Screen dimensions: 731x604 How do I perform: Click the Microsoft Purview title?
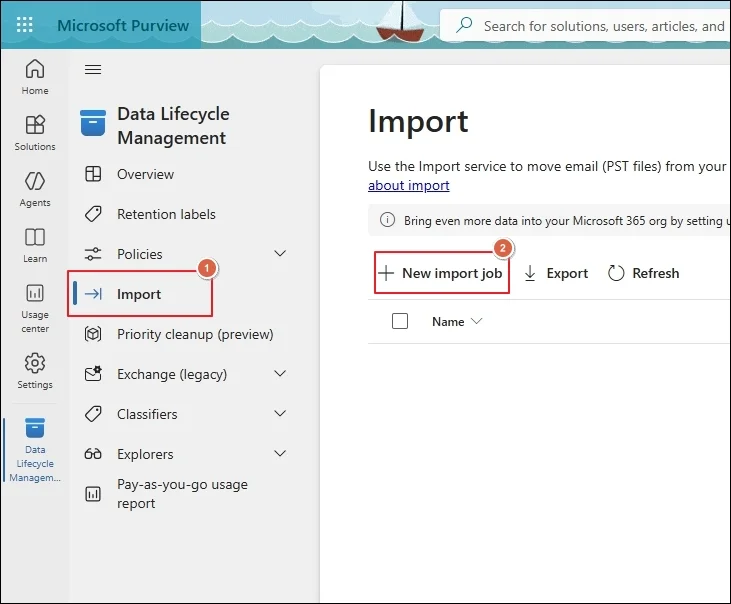click(123, 25)
